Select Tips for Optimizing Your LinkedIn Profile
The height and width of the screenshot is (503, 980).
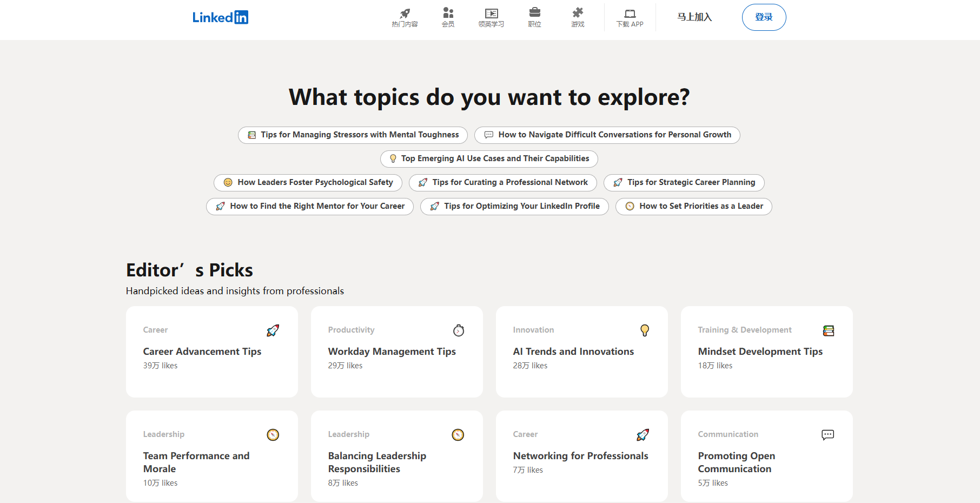(514, 207)
